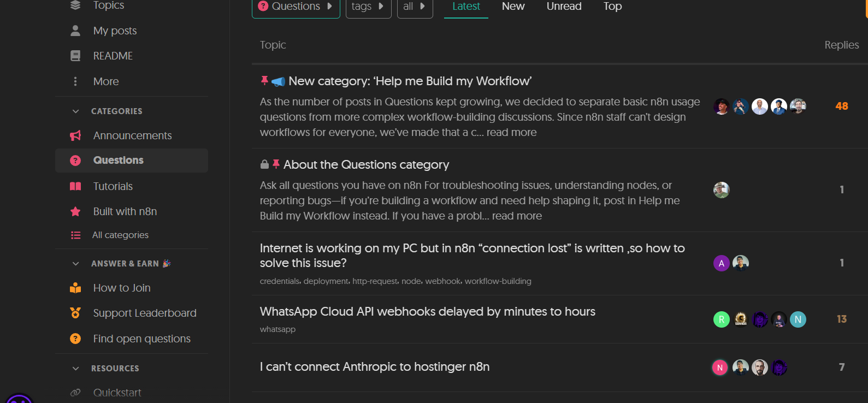The width and height of the screenshot is (868, 403).
Task: Collapse the CATEGORIES sidebar section
Action: [75, 111]
